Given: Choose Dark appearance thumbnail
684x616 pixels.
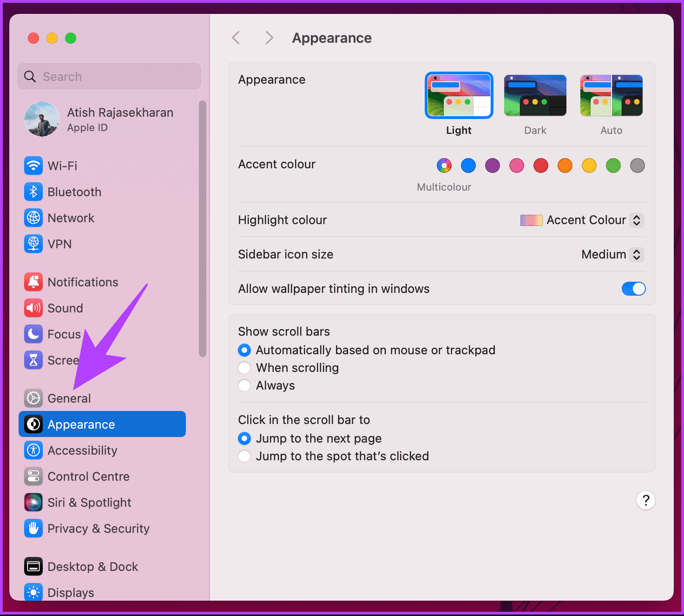Looking at the screenshot, I should [x=535, y=95].
